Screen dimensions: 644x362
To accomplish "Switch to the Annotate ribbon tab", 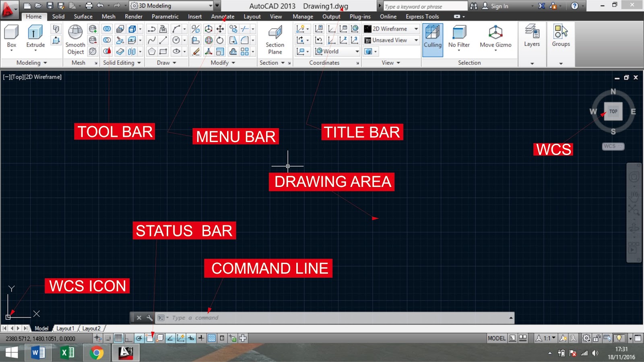I will 223,16.
